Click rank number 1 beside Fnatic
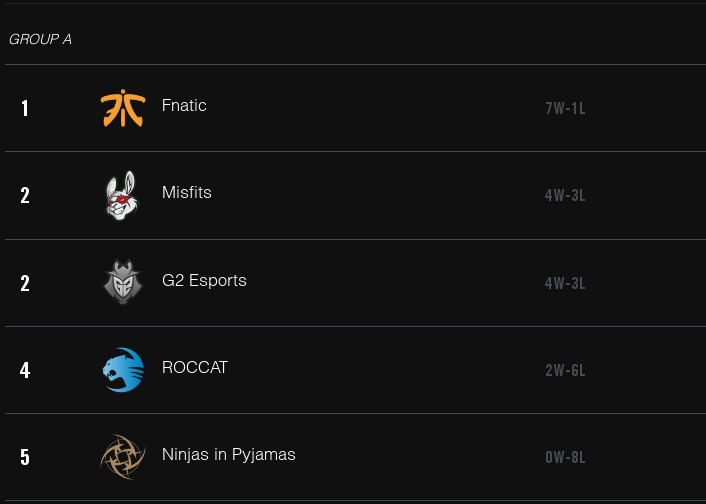Viewport: 706px width, 504px height. click(x=25, y=109)
